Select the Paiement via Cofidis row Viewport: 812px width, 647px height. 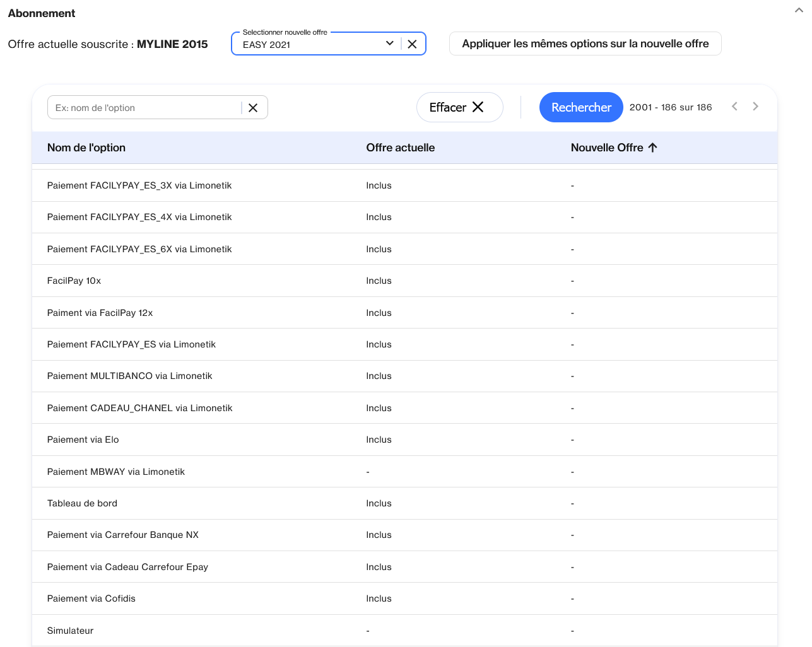tap(91, 598)
